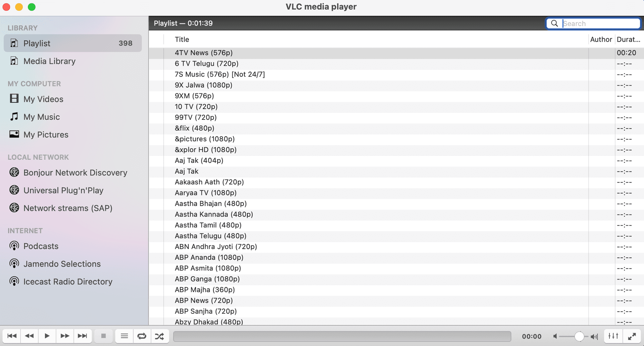Open My Videos in sidebar
Image resolution: width=644 pixels, height=346 pixels.
73,99
